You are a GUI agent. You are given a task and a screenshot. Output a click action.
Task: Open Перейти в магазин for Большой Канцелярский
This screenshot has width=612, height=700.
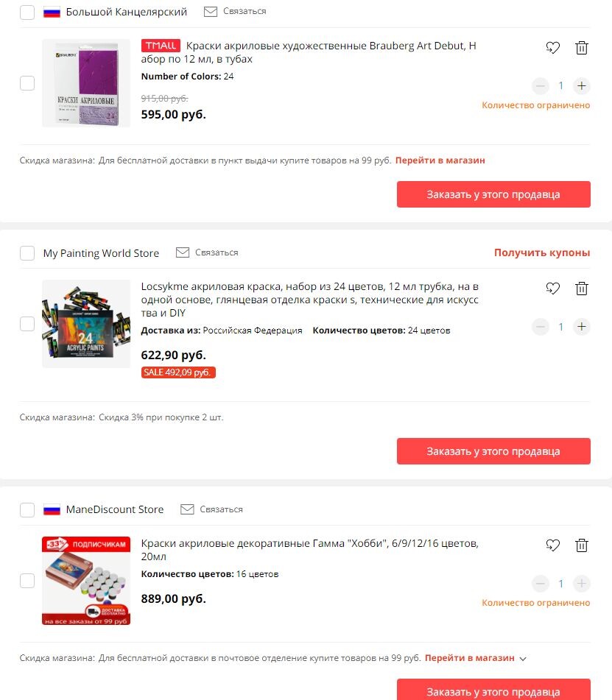point(440,160)
